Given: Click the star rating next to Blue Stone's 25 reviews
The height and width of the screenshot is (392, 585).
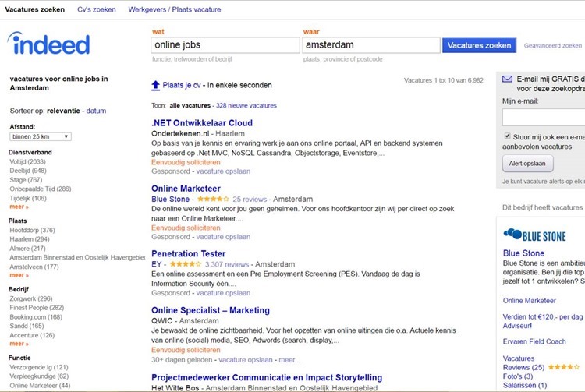Looking at the screenshot, I should [x=213, y=199].
